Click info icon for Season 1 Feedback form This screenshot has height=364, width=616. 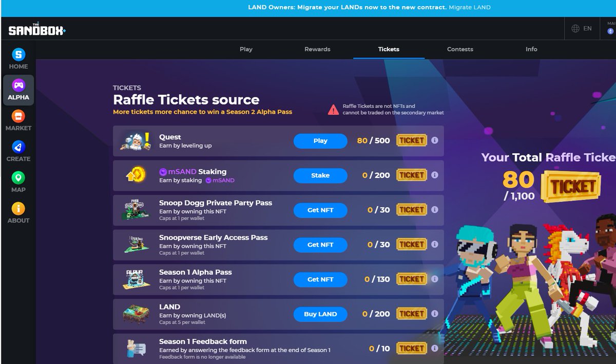point(434,348)
